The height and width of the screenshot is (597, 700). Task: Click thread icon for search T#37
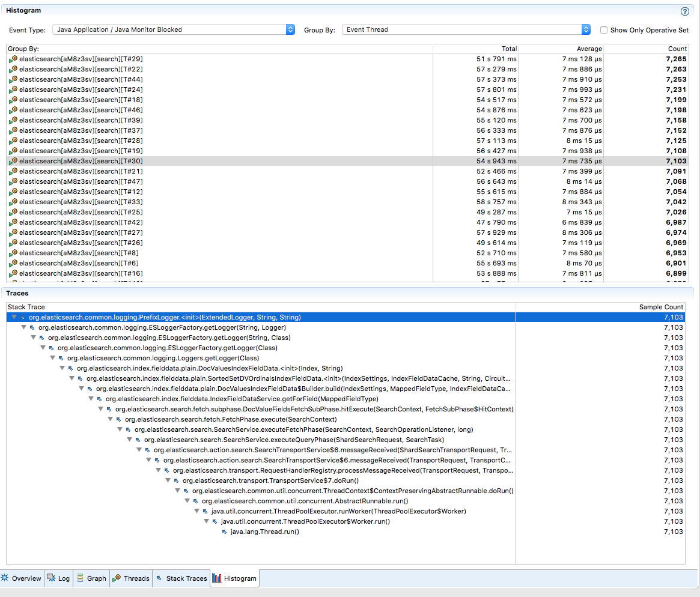click(x=13, y=131)
